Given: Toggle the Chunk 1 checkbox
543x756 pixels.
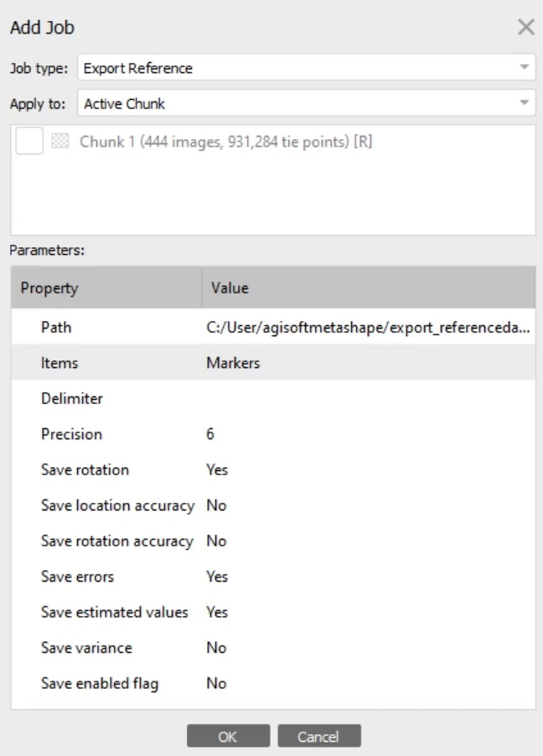Looking at the screenshot, I should tap(29, 142).
